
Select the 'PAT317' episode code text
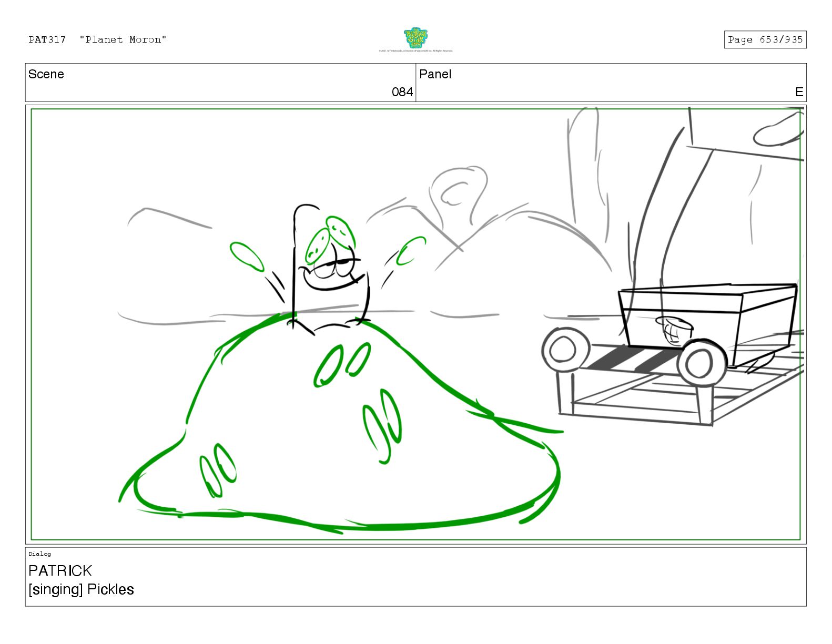pos(47,39)
